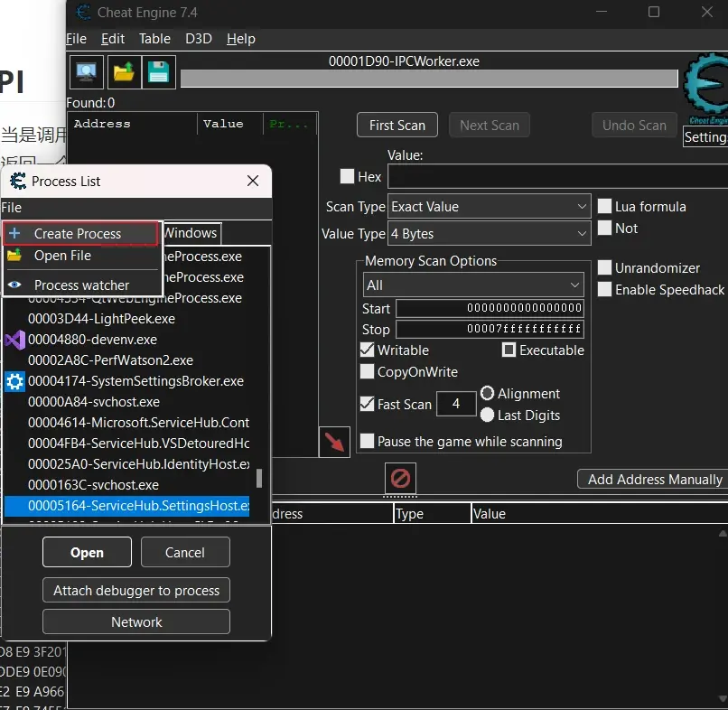Click the Value input field
This screenshot has height=710, width=728.
[x=557, y=176]
